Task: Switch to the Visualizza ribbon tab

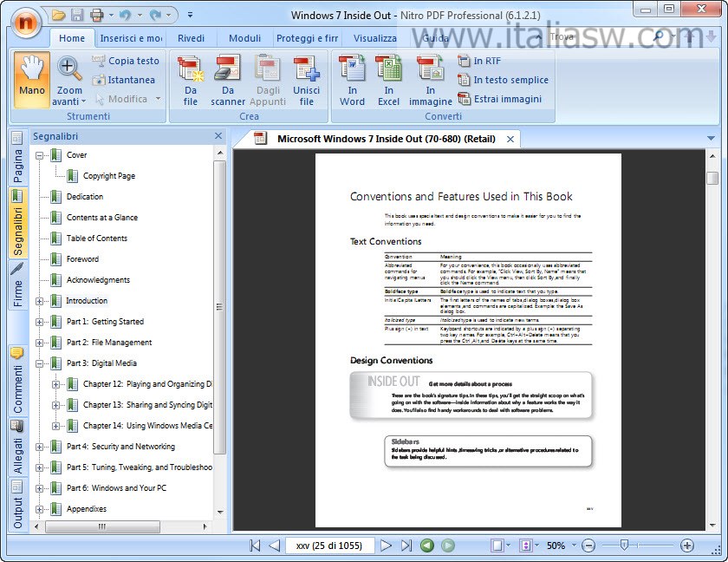Action: point(375,38)
